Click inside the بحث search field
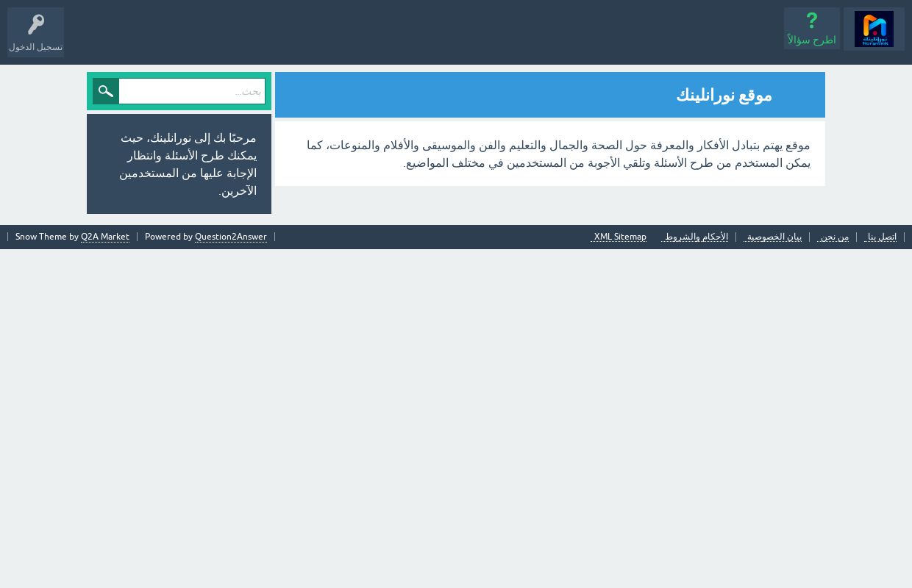The width and height of the screenshot is (912, 588). click(x=191, y=91)
